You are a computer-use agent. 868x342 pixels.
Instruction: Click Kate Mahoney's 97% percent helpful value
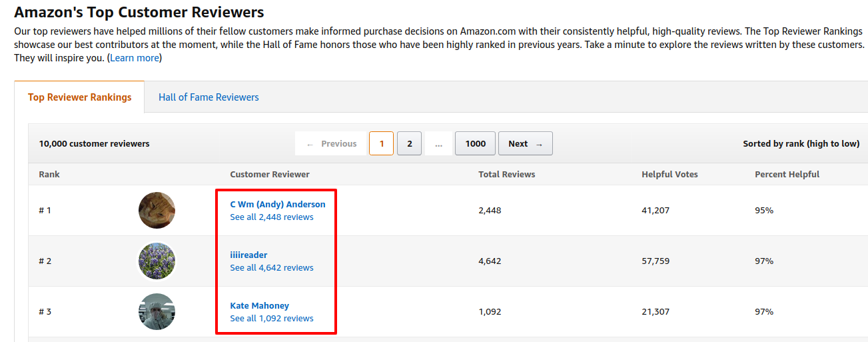tap(764, 312)
